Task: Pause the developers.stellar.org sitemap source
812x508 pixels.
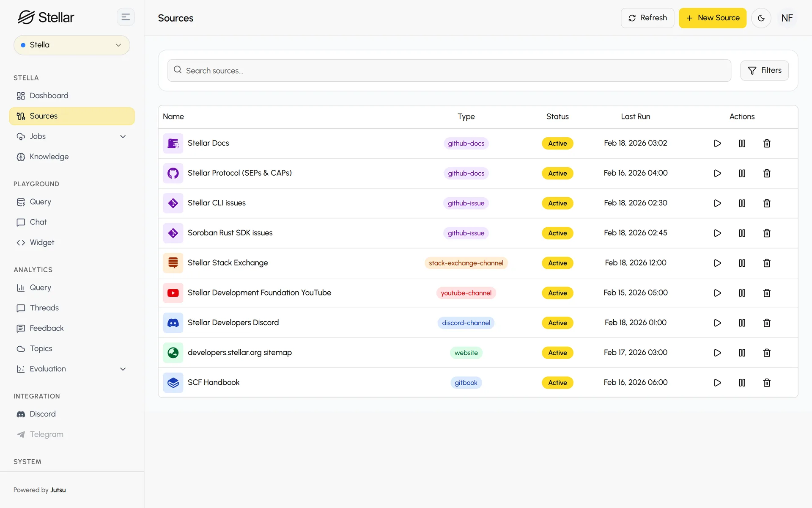Action: (x=742, y=353)
